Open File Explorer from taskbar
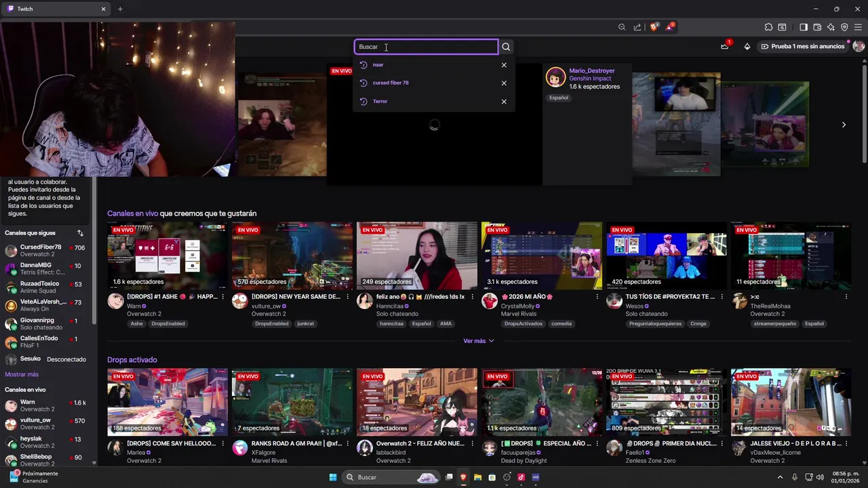Viewport: 868px width, 488px height. [x=477, y=477]
